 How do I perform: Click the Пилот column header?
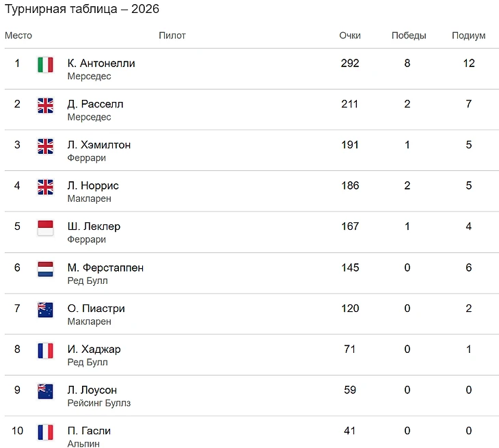(172, 36)
